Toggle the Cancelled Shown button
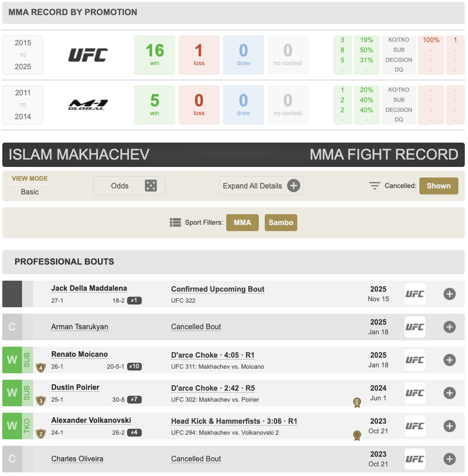Image resolution: width=468 pixels, height=476 pixels. (x=438, y=186)
